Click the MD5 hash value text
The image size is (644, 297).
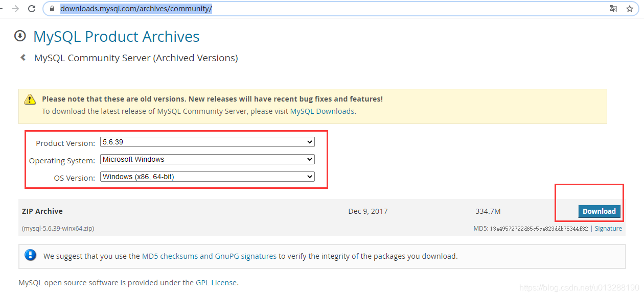pyautogui.click(x=539, y=229)
